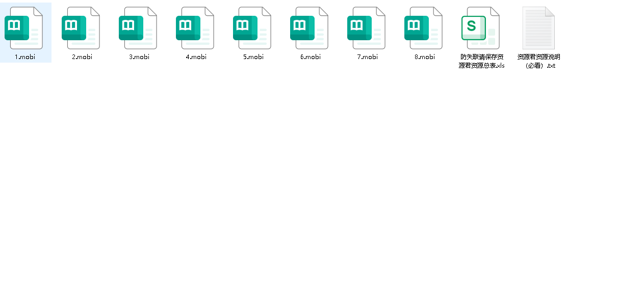Click the "6.mobi" file name text
This screenshot has height=306, width=644.
(311, 57)
